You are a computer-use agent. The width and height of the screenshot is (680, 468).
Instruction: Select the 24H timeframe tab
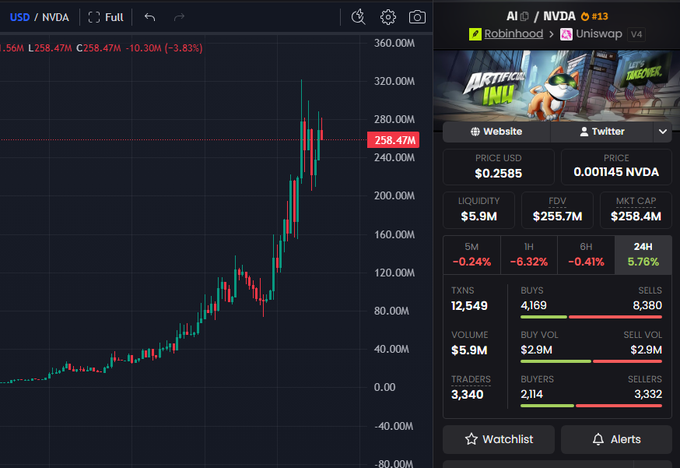(x=643, y=255)
